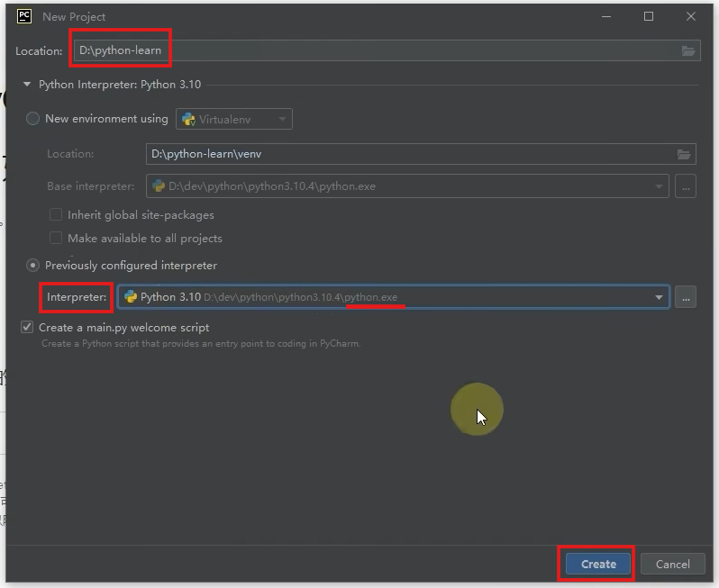719x588 pixels.
Task: Click the Create button
Action: [598, 565]
